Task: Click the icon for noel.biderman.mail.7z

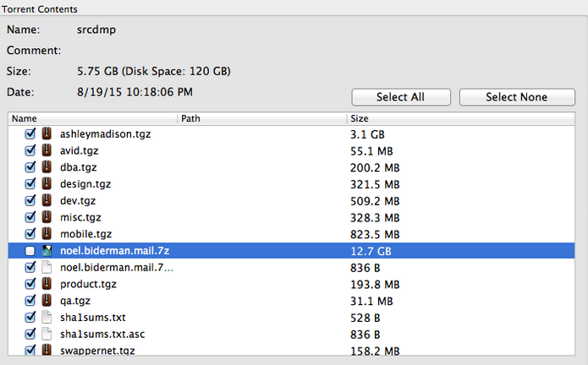Action: tap(47, 251)
